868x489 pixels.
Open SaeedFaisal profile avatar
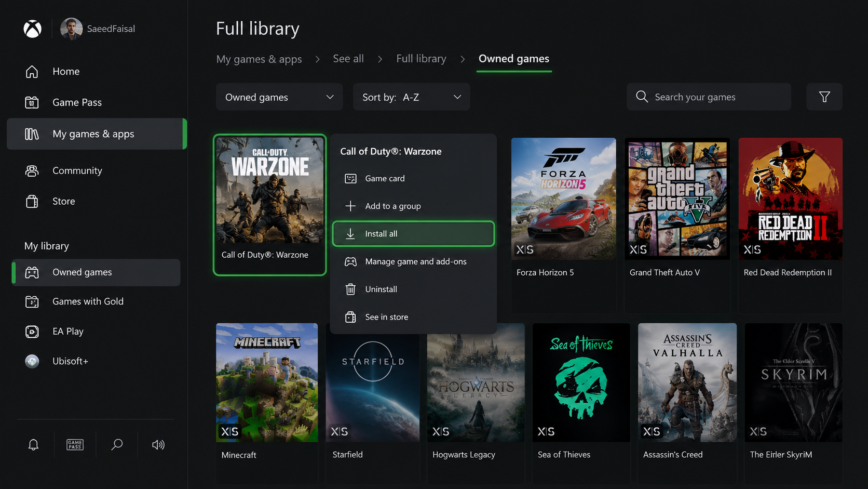72,29
